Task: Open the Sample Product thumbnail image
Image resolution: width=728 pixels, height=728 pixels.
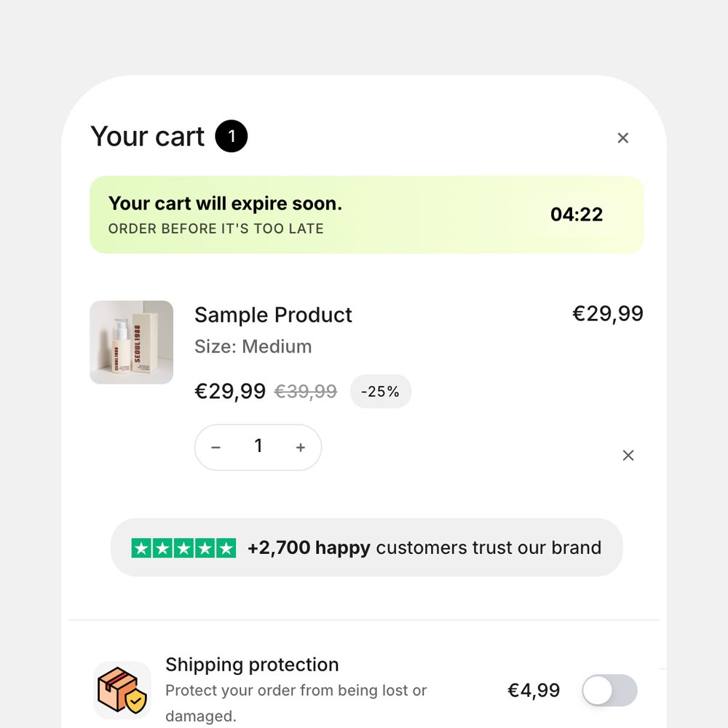Action: pos(131,342)
